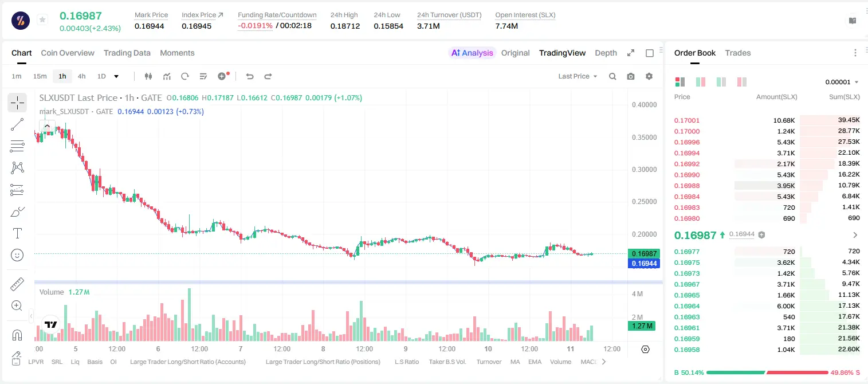Click the buy/sell ratio bar

pyautogui.click(x=767, y=373)
